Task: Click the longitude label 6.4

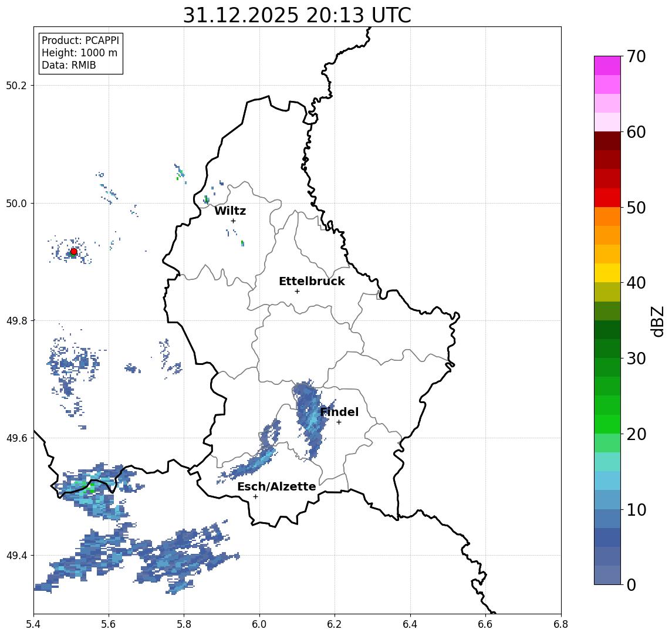Action: tap(410, 624)
